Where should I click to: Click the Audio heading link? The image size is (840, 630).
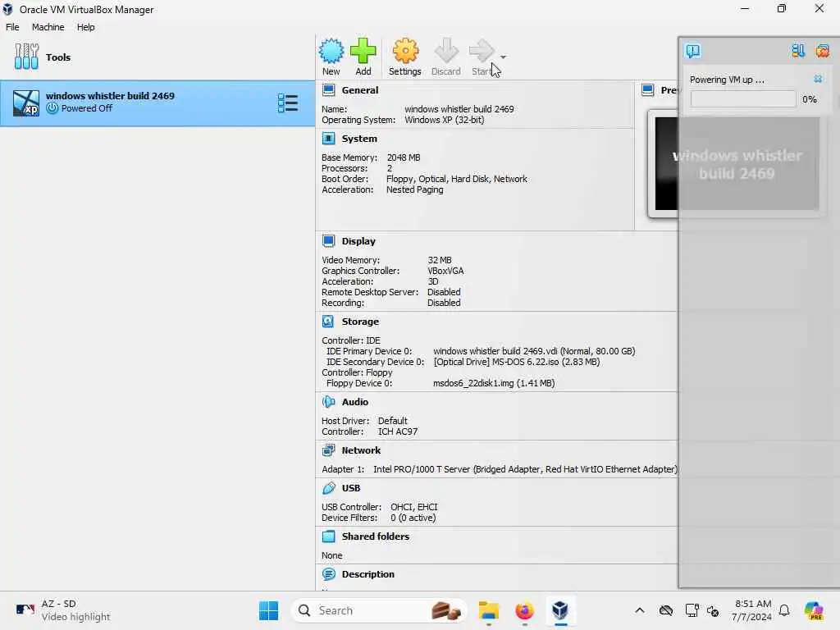click(354, 402)
